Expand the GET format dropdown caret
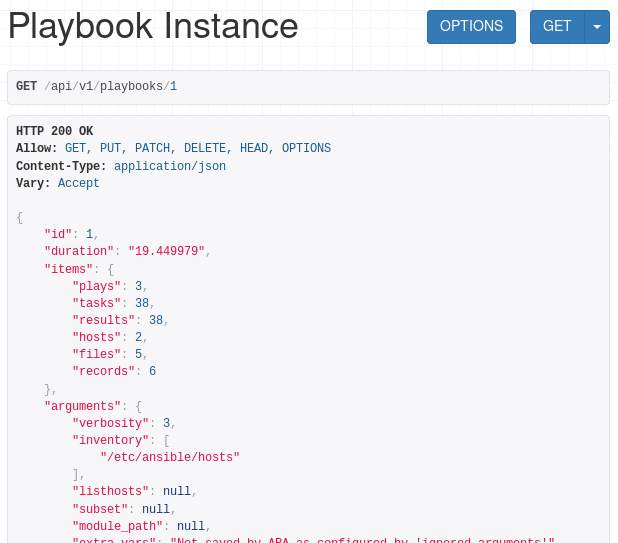 tap(597, 27)
